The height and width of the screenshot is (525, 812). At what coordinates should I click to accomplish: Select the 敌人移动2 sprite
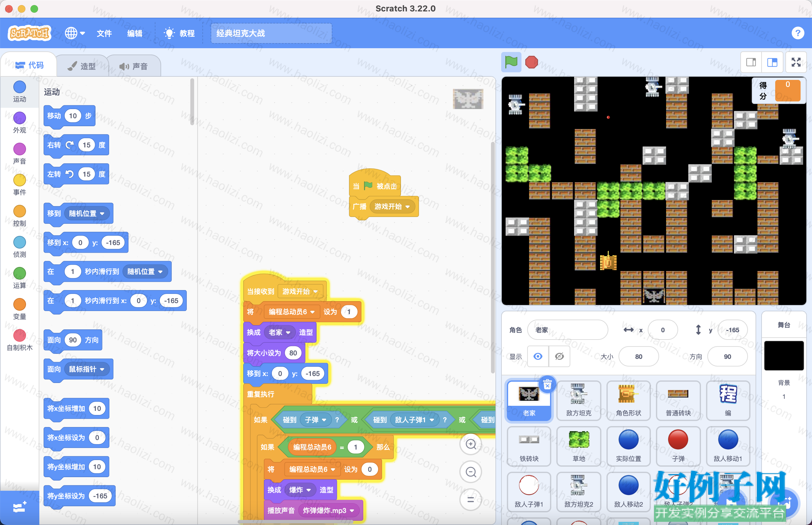click(x=628, y=492)
